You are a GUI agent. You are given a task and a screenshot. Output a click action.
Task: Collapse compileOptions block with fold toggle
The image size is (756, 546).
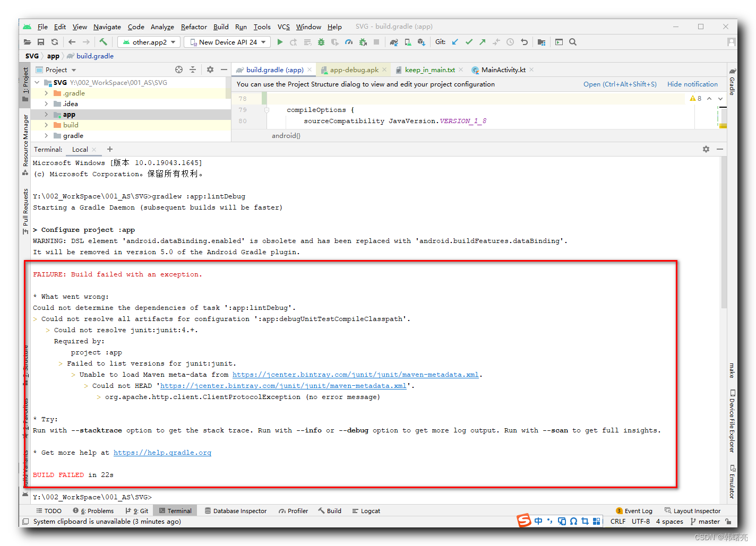tap(267, 110)
